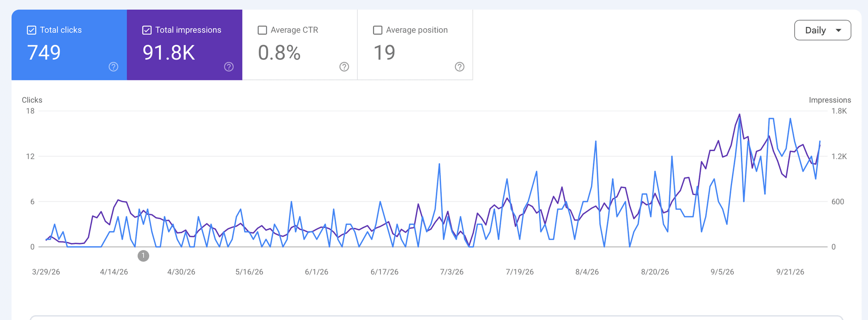Viewport: 868px width, 320px height.
Task: Click the 7/19/26 date label
Action: (x=520, y=272)
